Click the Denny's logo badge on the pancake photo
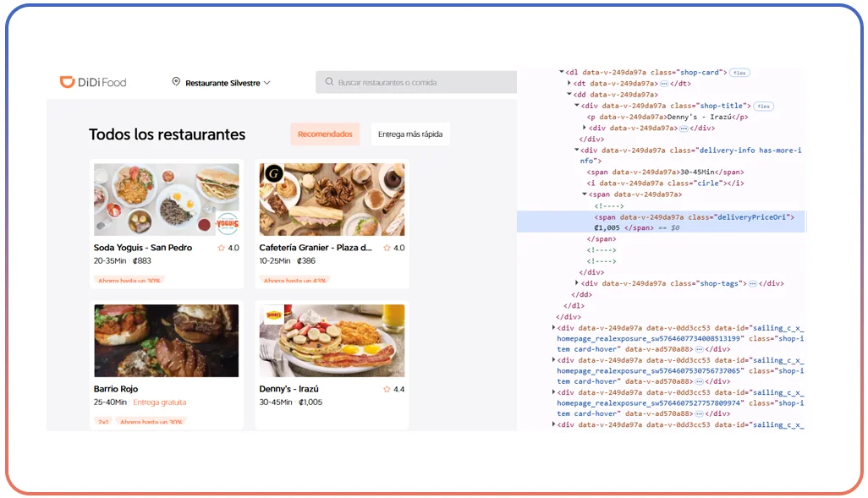The image size is (868, 498). point(272,315)
